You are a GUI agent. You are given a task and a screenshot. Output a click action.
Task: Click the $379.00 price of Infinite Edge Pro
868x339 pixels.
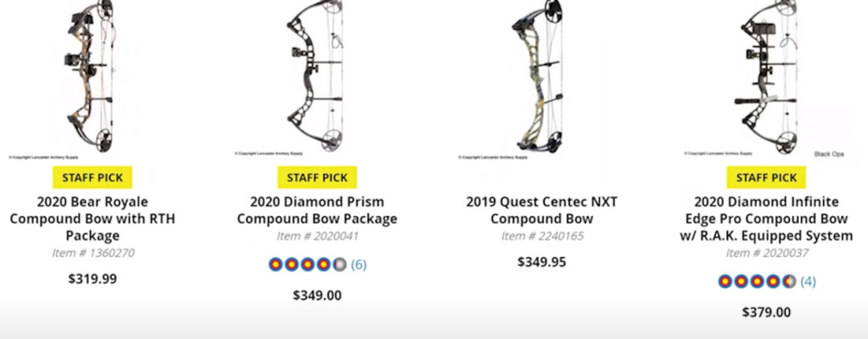[x=766, y=312]
